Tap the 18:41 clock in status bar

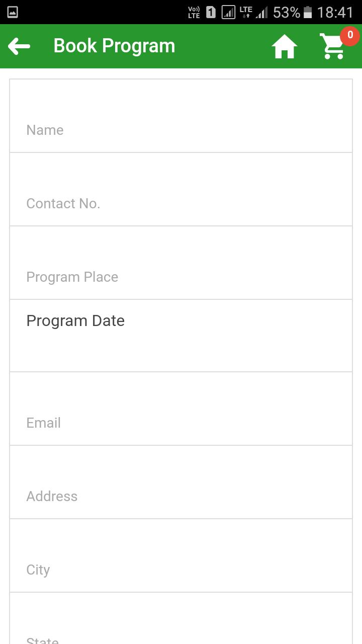[x=335, y=12]
